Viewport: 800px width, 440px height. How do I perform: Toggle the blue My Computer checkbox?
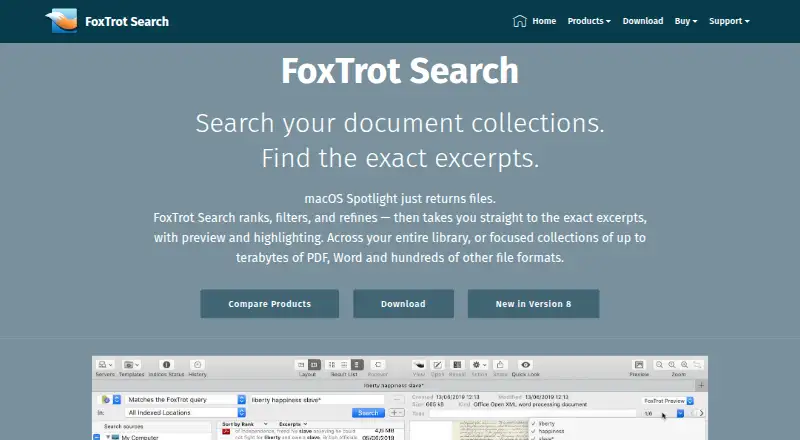pos(96,437)
